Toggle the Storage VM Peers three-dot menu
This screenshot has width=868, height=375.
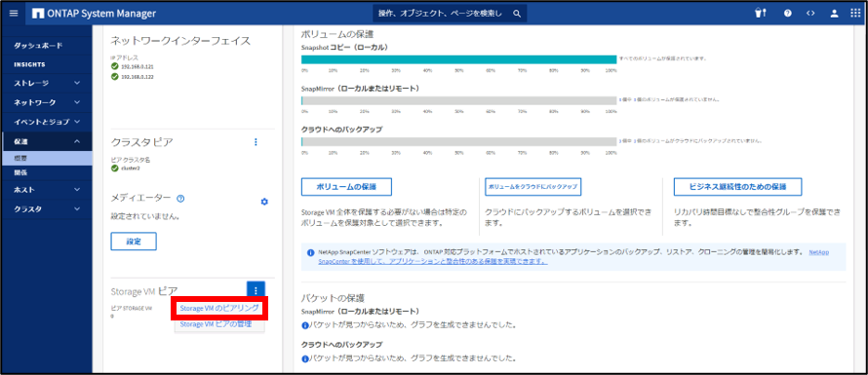coord(256,290)
